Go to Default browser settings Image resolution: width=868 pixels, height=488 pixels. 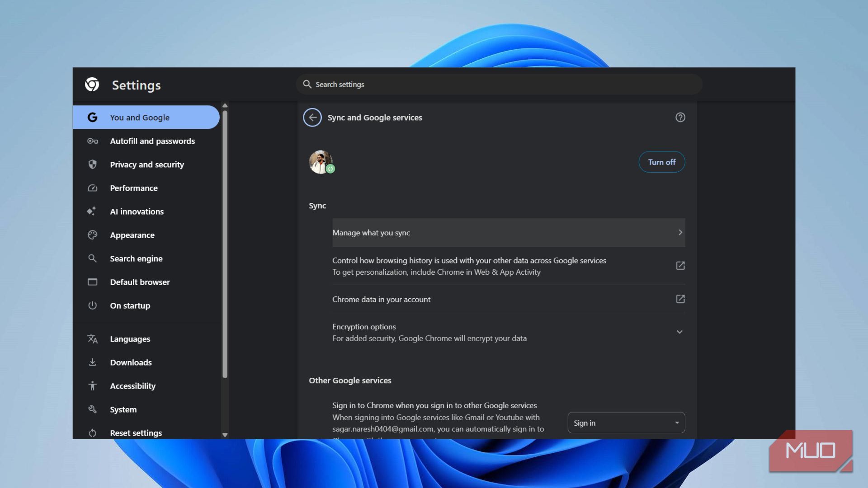(146, 282)
